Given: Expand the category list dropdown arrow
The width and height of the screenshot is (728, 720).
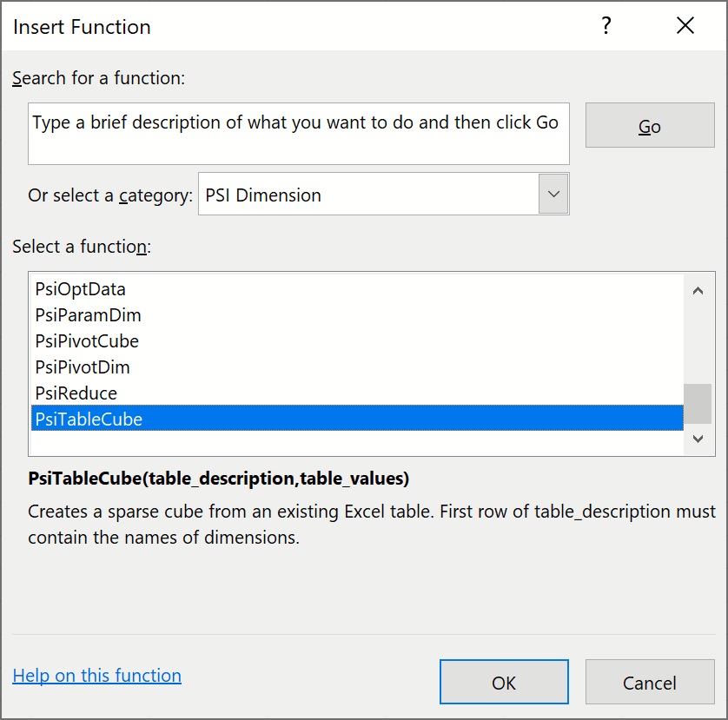Looking at the screenshot, I should [553, 195].
